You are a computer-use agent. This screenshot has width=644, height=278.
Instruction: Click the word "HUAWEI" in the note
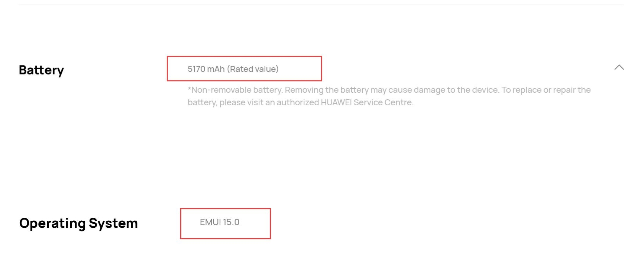[336, 103]
